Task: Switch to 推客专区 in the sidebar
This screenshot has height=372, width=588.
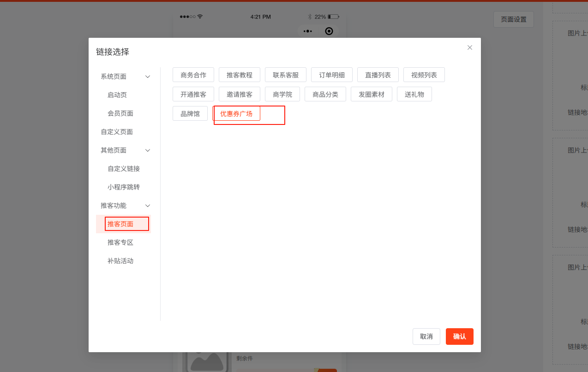Action: (120, 242)
